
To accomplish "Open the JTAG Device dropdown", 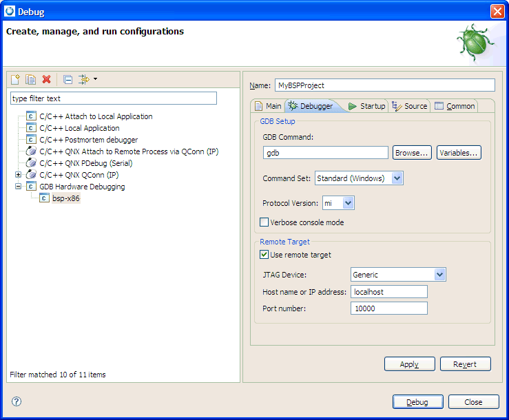I will point(439,275).
